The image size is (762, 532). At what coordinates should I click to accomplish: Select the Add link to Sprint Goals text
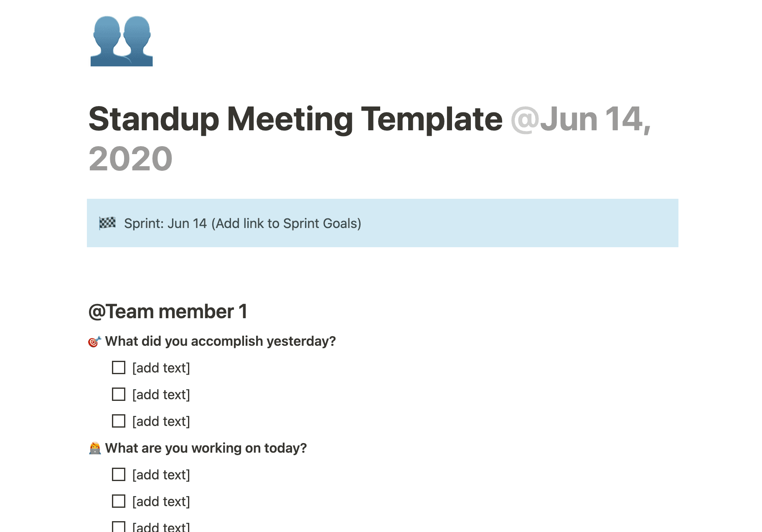[x=287, y=223]
